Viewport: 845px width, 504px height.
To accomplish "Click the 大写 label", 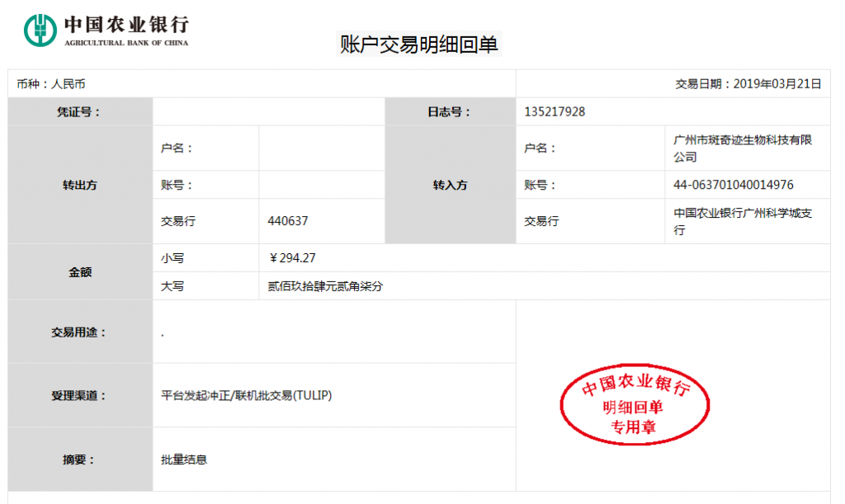I will (172, 286).
